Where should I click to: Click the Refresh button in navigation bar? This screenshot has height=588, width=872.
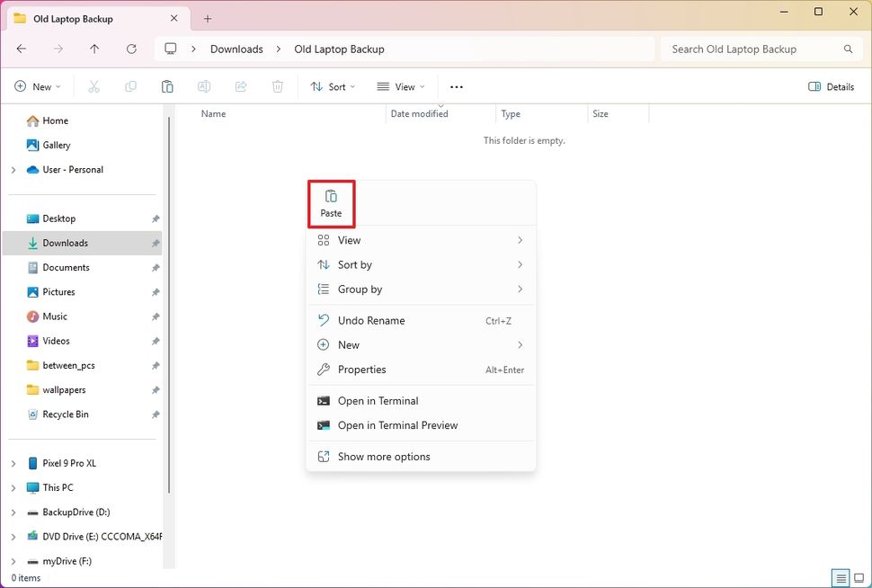tap(131, 49)
